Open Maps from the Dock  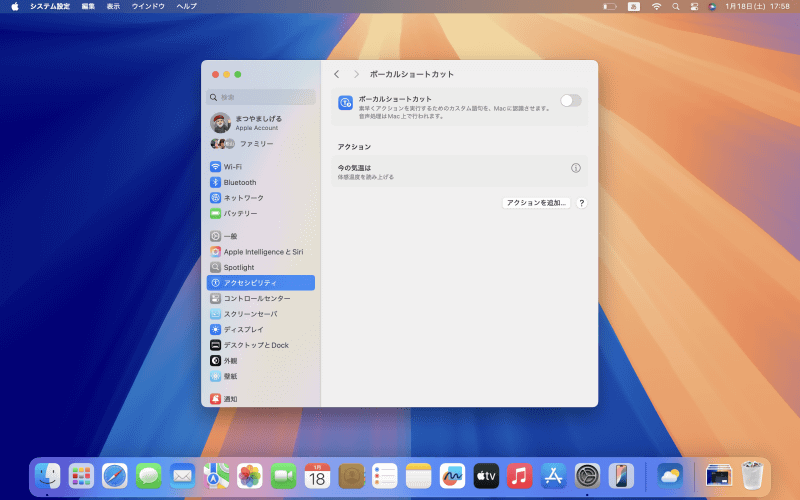216,477
